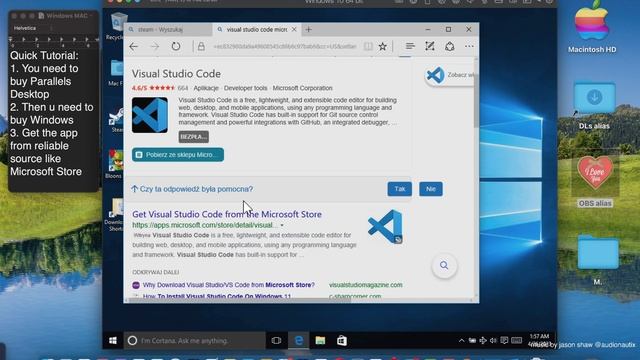Screen dimensions: 640x360
Task: Reload the page with refresh icon
Action: click(x=176, y=46)
